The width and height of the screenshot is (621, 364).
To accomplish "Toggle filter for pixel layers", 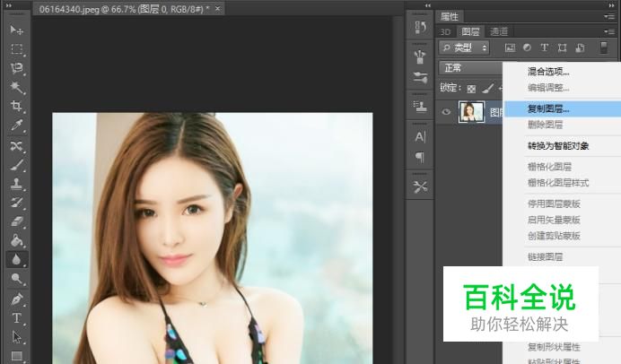I will (x=510, y=48).
